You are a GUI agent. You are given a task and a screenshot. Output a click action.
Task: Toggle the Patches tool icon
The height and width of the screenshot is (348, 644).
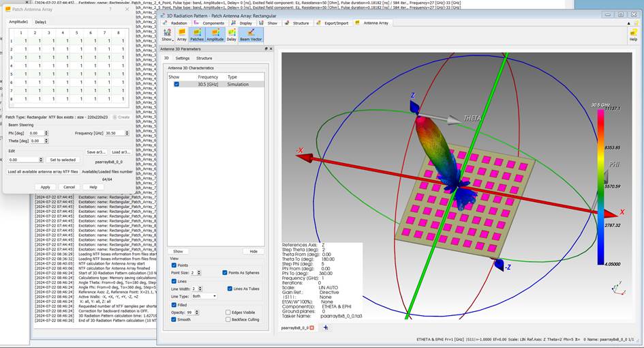click(x=197, y=35)
